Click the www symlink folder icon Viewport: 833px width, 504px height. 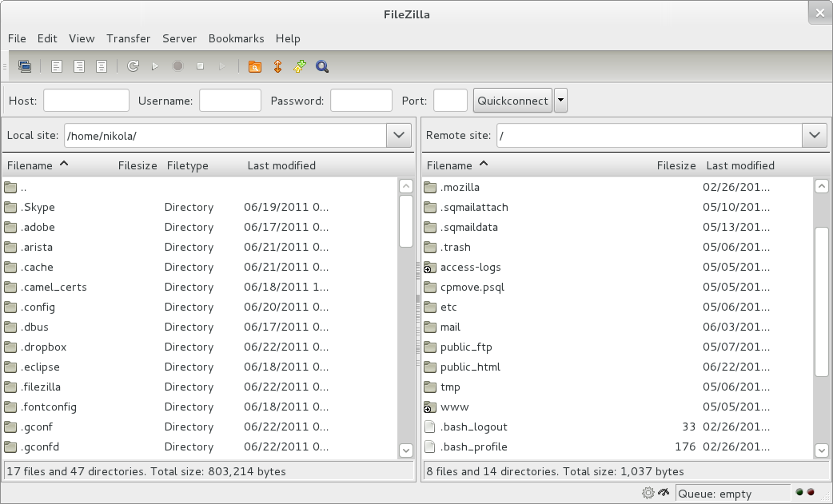430,407
